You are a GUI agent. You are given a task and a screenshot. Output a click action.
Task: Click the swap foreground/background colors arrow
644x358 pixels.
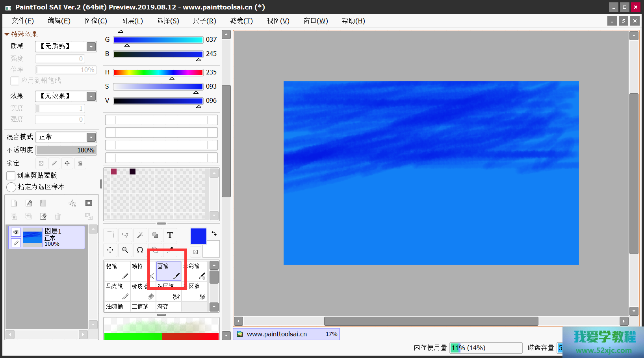pos(214,233)
